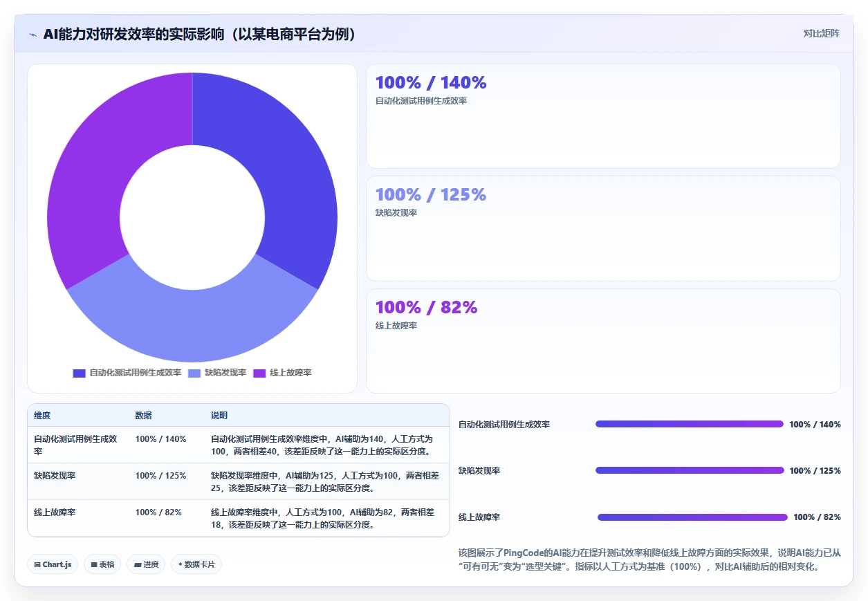Click progress bar for 自动化测试用例生成效率
868x601 pixels.
690,424
